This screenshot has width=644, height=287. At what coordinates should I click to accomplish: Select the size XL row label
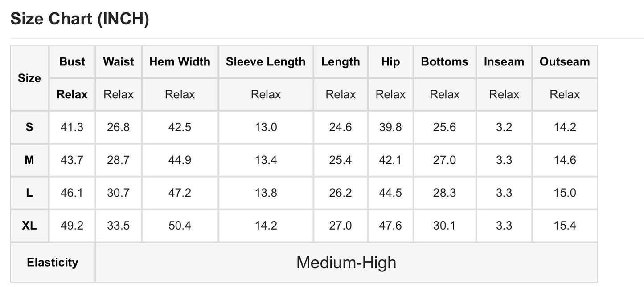click(29, 226)
